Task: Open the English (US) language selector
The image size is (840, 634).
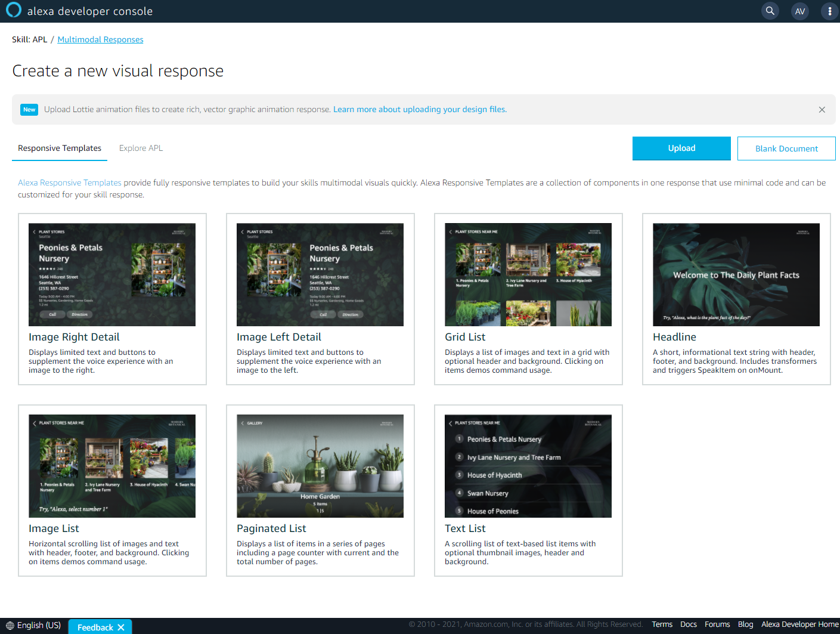Action: pos(39,625)
